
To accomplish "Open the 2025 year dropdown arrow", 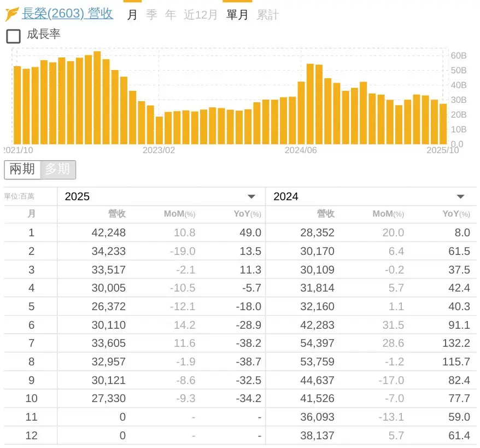I will click(251, 197).
